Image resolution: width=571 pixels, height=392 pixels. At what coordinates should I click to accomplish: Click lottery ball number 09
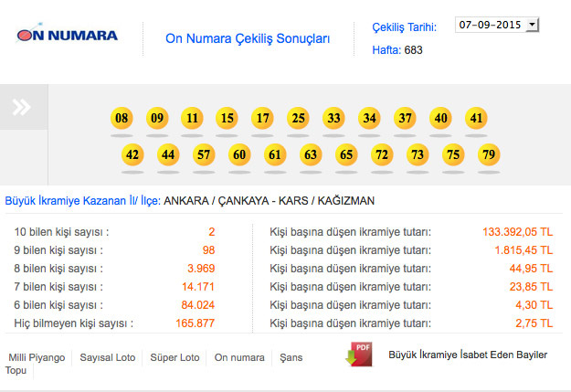pos(157,118)
